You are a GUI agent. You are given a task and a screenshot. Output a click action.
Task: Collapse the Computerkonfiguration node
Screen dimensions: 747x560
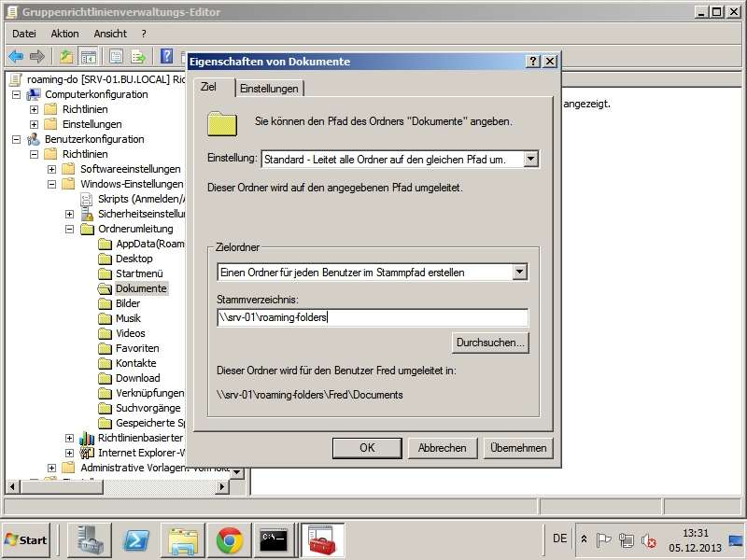16,94
